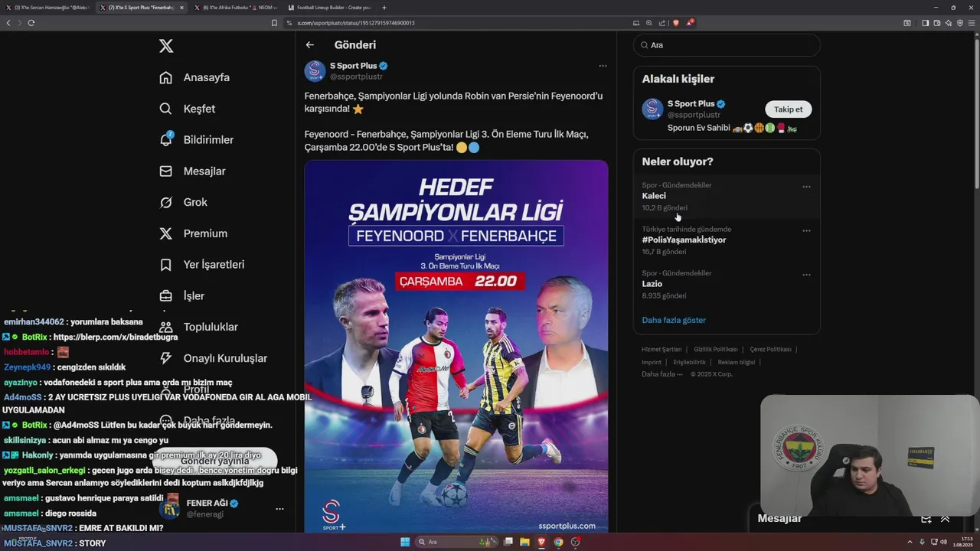The height and width of the screenshot is (551, 980).
Task: Open Brave browser from the taskbar
Action: click(541, 542)
